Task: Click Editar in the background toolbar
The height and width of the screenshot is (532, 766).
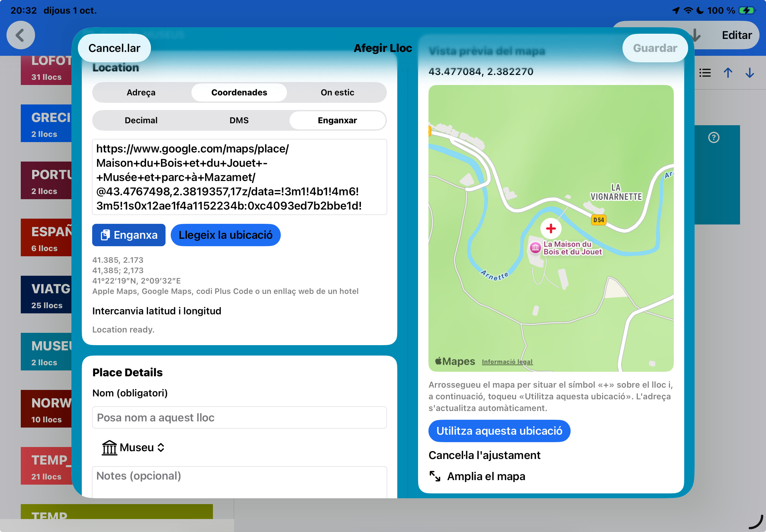Action: [737, 35]
